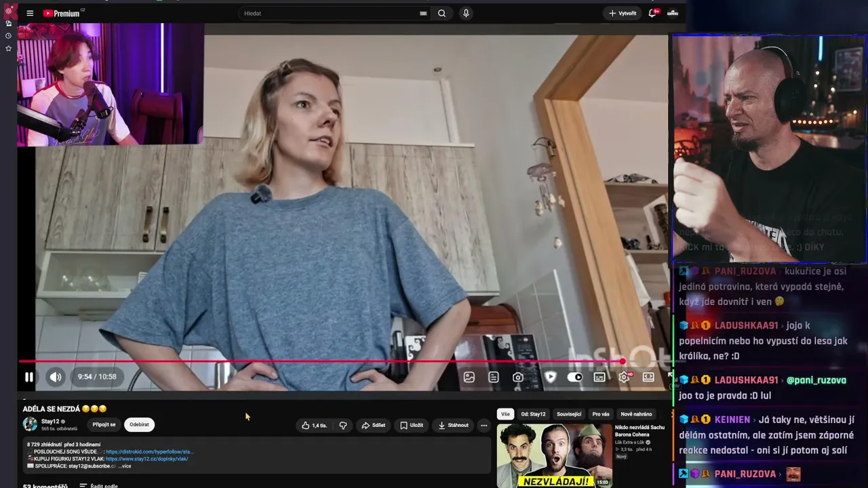Save video with Uložit button
The image size is (868, 488).
(x=412, y=426)
